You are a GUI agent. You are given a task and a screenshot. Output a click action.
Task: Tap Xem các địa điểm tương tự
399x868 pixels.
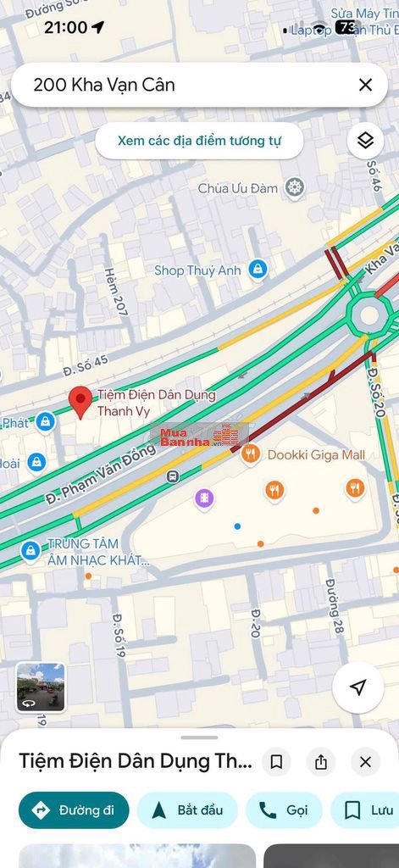pos(199,141)
